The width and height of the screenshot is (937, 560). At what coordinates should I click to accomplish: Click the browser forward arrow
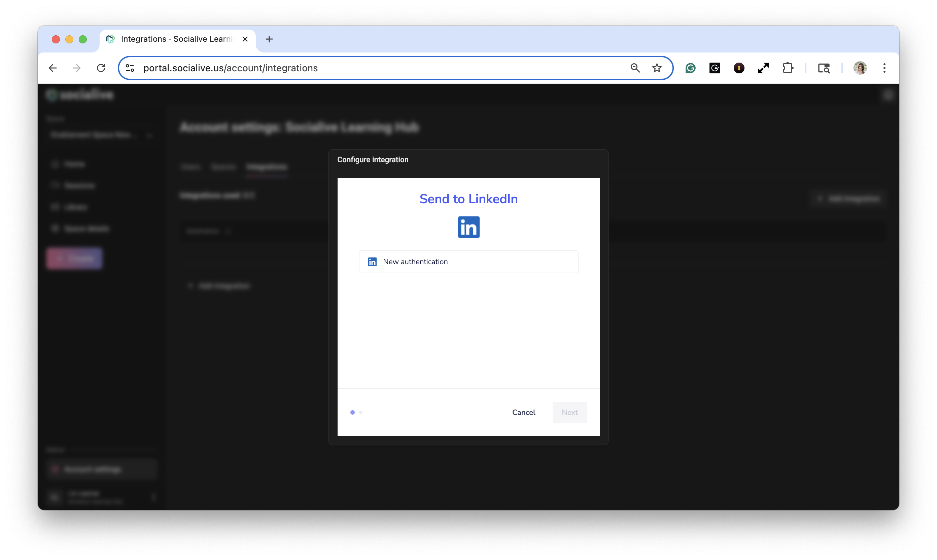77,68
